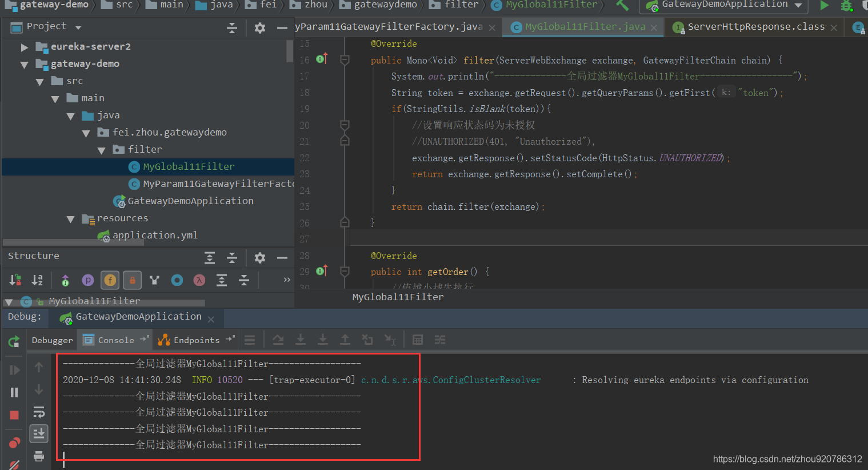
Task: Hide the Project panel with minus icon
Action: click(282, 28)
